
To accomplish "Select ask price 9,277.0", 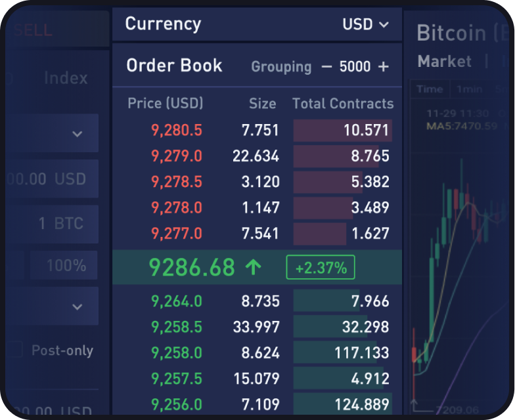I will [x=176, y=234].
